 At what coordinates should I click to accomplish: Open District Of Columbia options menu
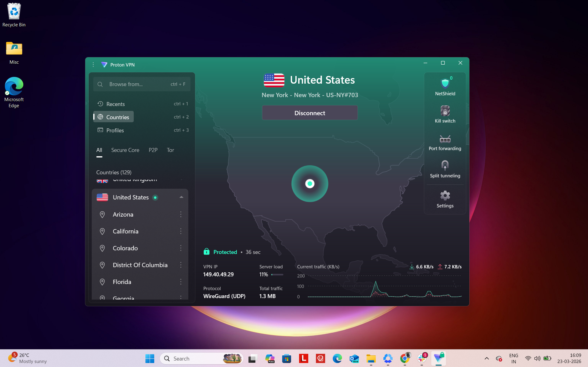(x=181, y=265)
